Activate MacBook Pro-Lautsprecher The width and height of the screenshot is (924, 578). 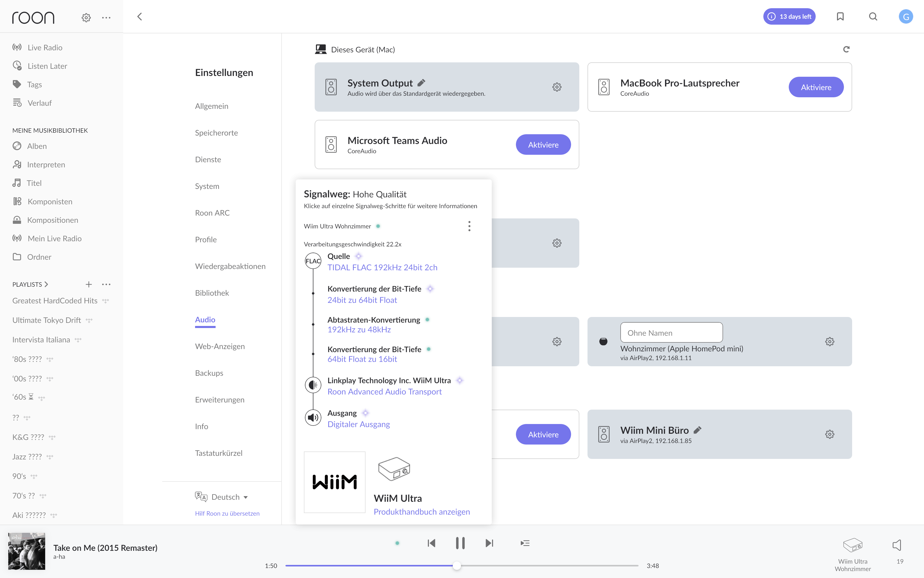tap(816, 87)
